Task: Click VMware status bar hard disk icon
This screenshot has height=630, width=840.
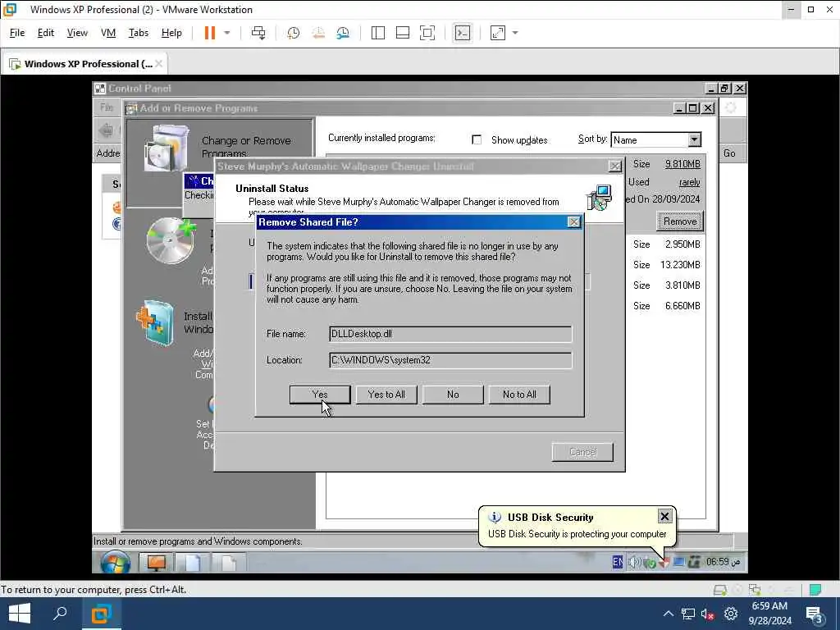Action: [720, 590]
